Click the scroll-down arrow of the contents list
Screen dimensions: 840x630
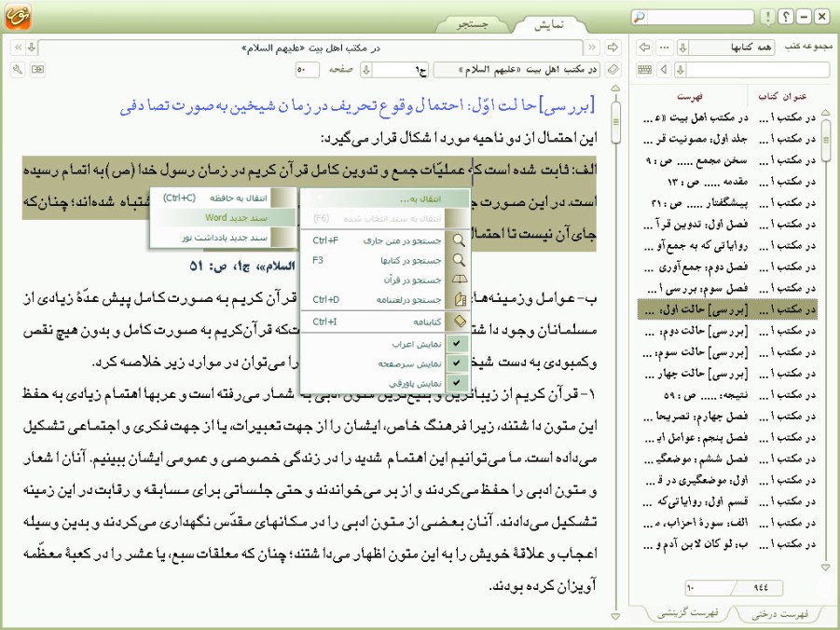pos(825,567)
